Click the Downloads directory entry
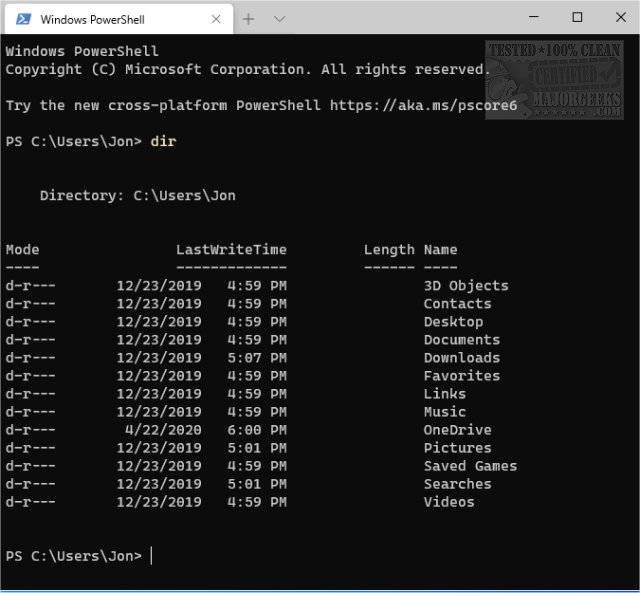This screenshot has width=640, height=593. pyautogui.click(x=461, y=358)
